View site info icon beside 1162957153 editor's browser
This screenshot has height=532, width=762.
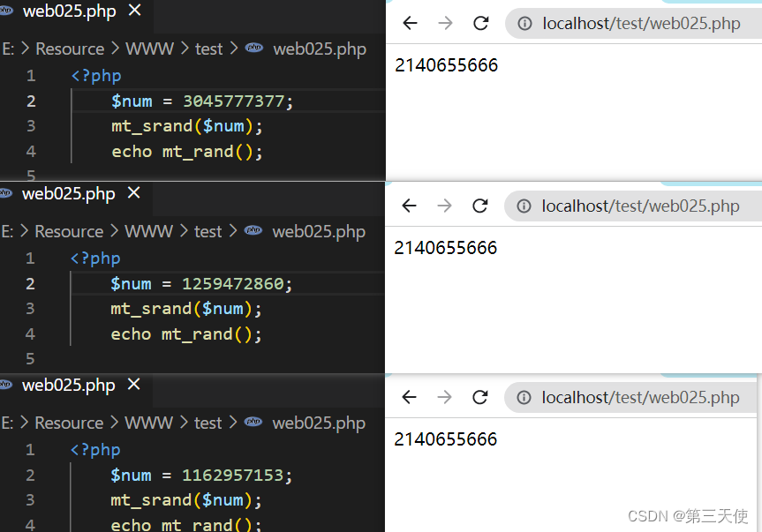tap(524, 398)
